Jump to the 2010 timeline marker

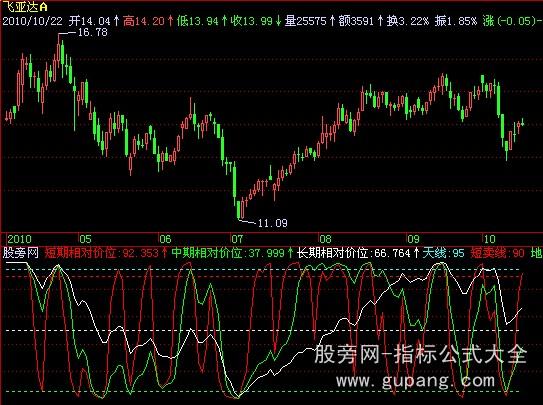point(19,239)
